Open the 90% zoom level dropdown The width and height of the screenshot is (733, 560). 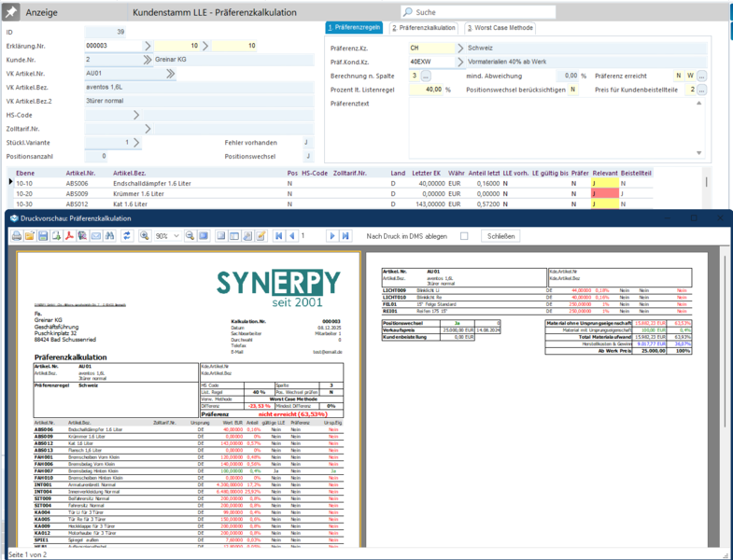pyautogui.click(x=176, y=236)
